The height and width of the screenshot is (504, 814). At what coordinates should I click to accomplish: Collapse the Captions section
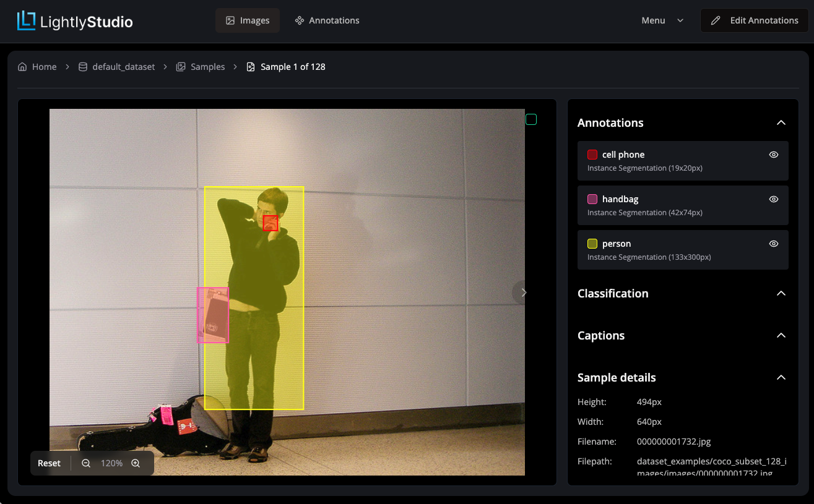click(781, 335)
